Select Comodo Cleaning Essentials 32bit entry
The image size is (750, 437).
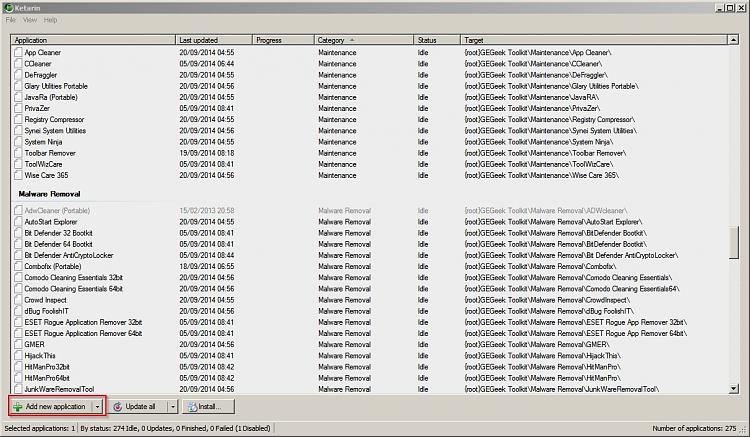click(x=74, y=277)
